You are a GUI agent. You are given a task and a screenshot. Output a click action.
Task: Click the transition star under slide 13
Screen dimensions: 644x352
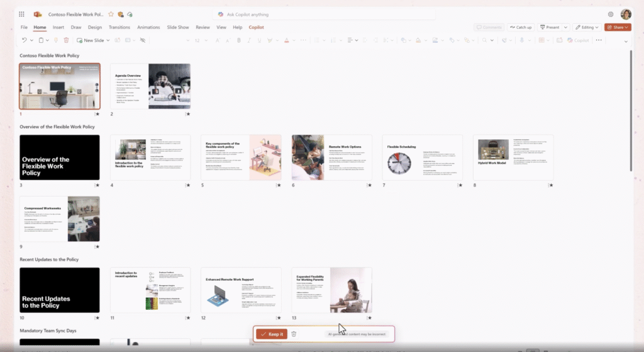coord(369,318)
